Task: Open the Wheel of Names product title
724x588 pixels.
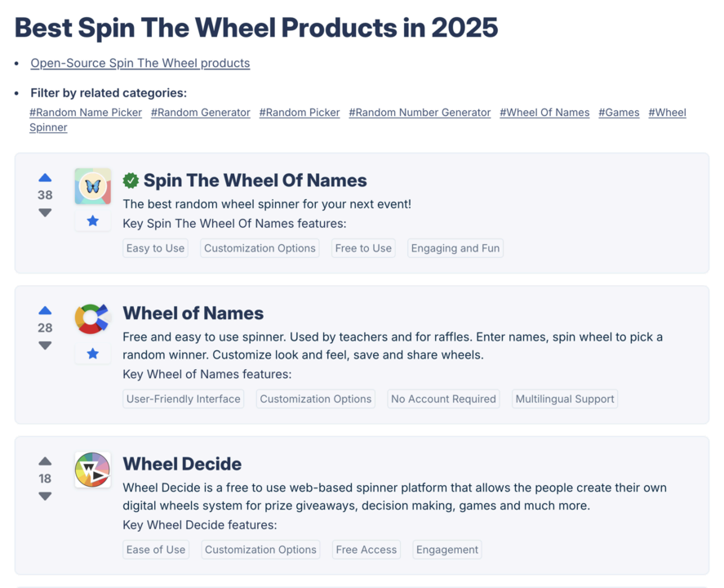Action: [x=193, y=314]
